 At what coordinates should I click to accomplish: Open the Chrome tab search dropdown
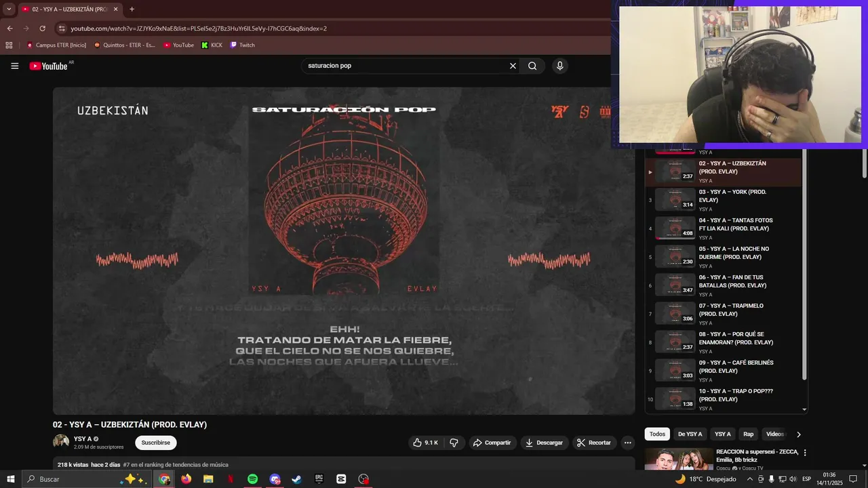click(9, 9)
